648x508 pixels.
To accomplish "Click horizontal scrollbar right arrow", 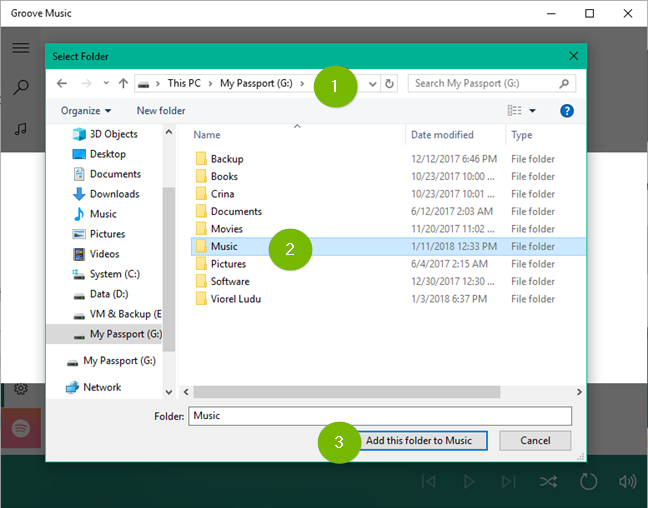I will click(579, 392).
